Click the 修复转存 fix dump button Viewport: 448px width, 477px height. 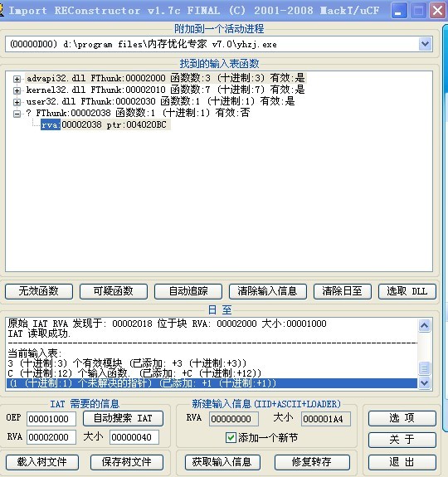pos(312,462)
